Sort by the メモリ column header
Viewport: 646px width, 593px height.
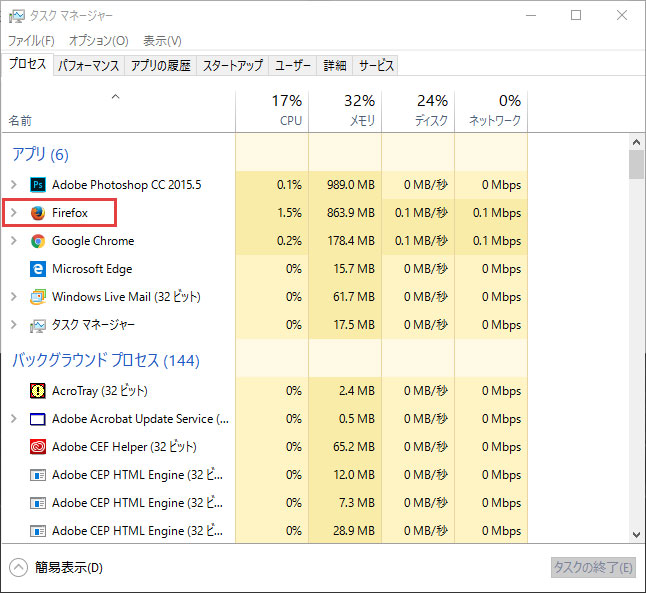[x=345, y=111]
